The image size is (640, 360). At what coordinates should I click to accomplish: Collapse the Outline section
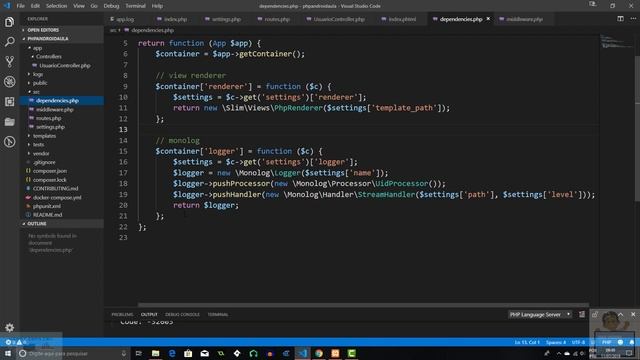[x=62, y=224]
